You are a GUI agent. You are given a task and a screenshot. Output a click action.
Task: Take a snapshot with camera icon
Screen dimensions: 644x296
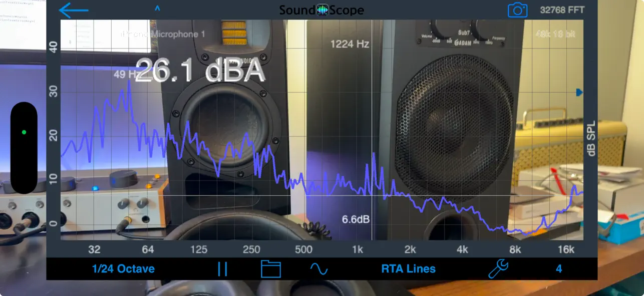(518, 10)
